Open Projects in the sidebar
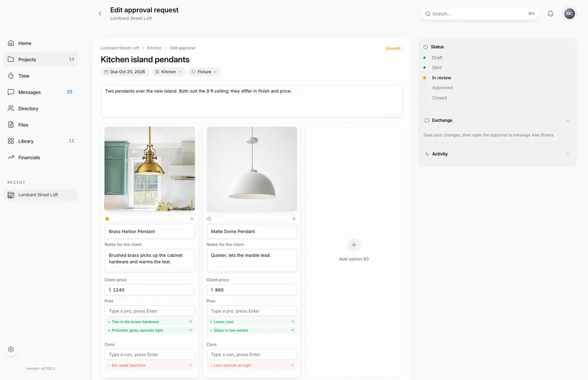Viewport: 588px width, 380px height. pos(41,59)
